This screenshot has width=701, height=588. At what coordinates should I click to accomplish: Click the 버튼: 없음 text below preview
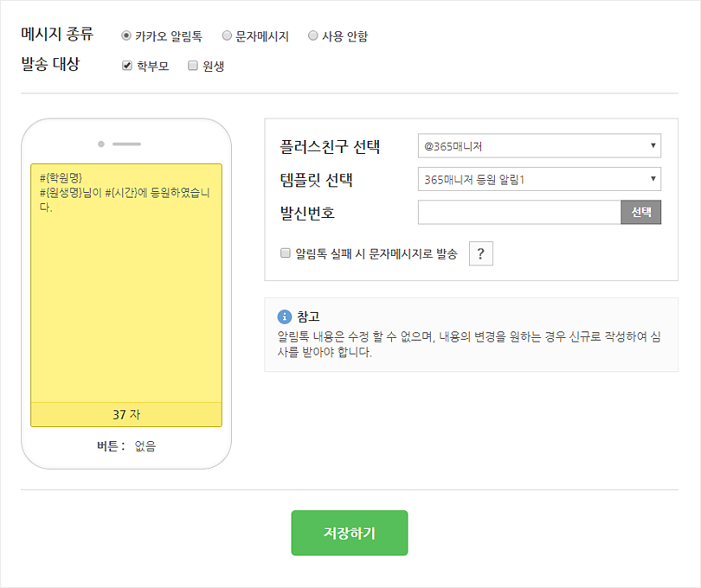click(x=126, y=446)
